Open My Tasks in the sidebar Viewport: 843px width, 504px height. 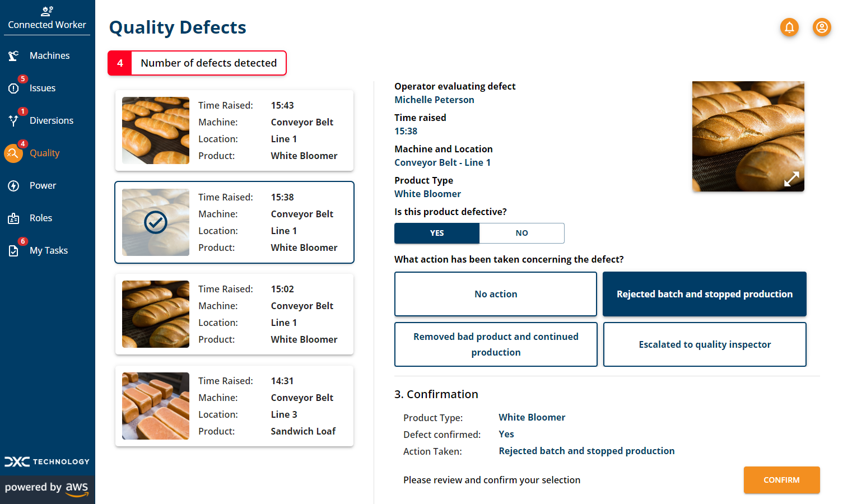coord(48,250)
